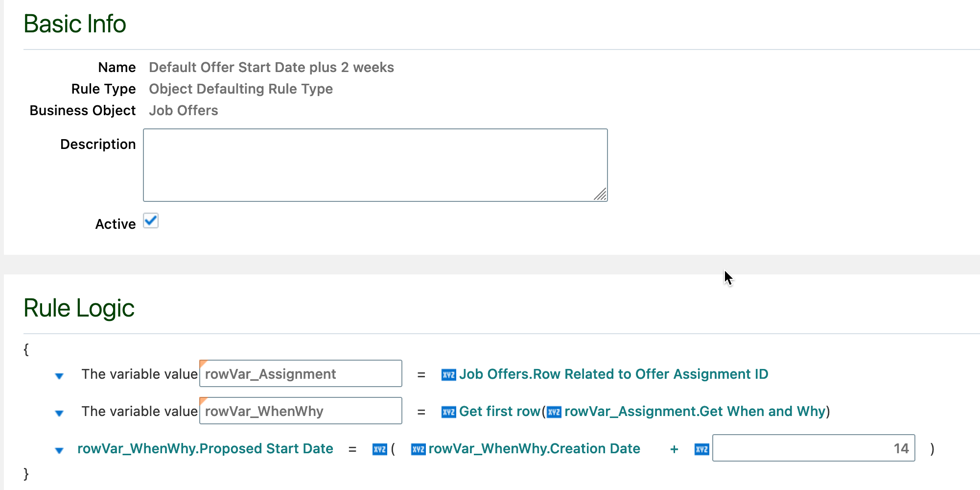Click the icon before rowVar_Assignment.Get When and Why

coord(554,412)
